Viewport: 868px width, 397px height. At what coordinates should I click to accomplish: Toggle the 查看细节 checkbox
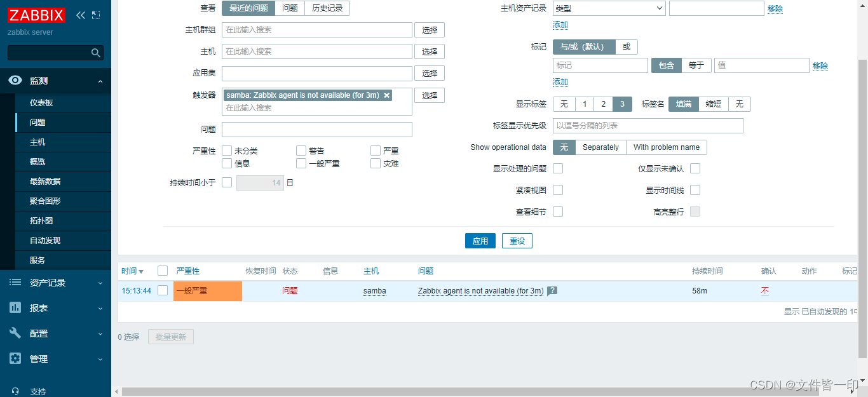coord(558,212)
